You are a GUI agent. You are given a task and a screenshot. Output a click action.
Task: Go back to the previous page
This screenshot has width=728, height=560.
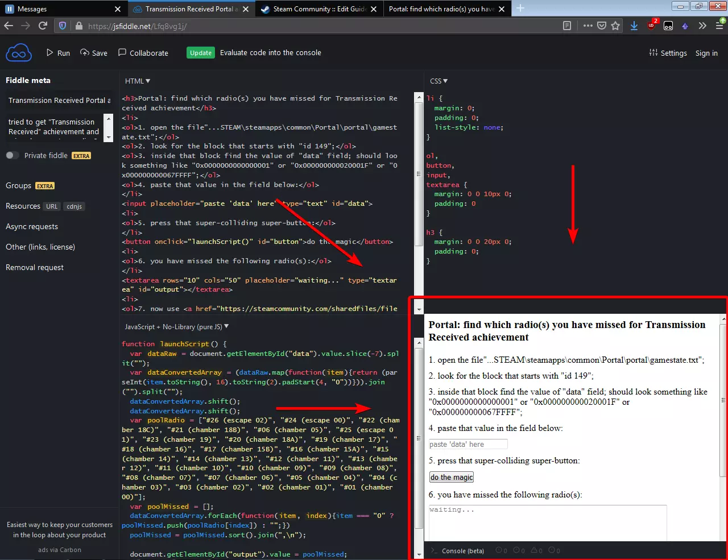coord(9,26)
